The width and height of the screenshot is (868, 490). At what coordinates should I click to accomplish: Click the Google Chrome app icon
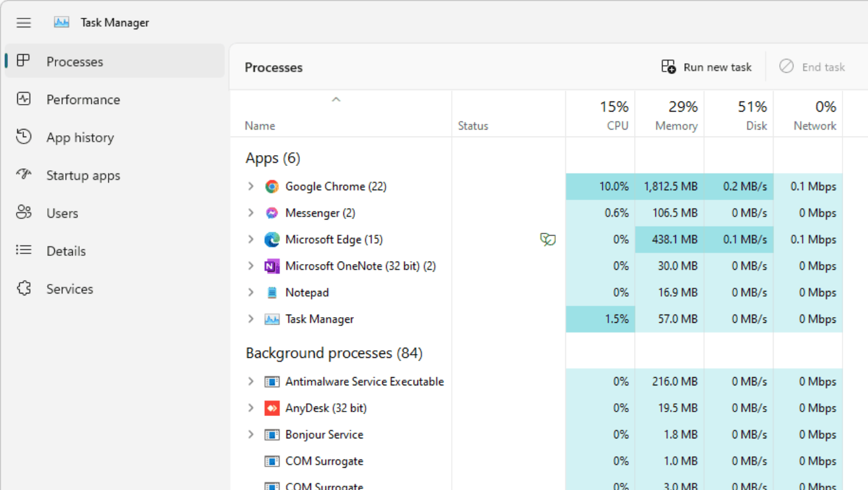pos(272,186)
